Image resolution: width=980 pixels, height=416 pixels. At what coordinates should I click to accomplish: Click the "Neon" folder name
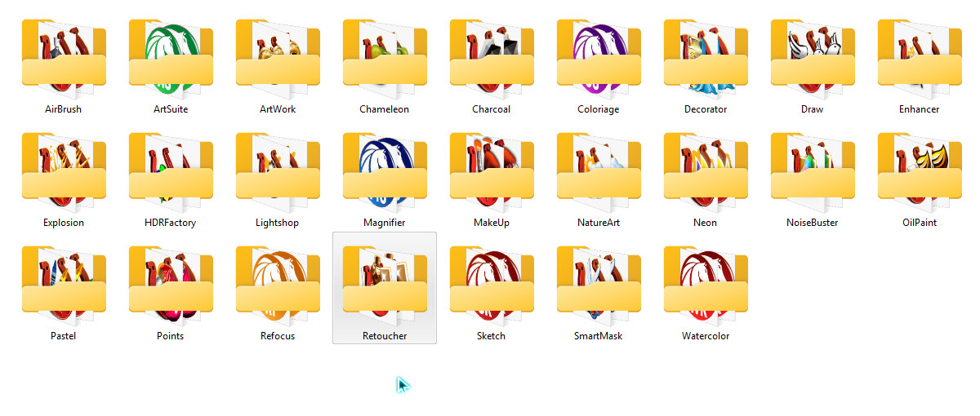coord(706,223)
